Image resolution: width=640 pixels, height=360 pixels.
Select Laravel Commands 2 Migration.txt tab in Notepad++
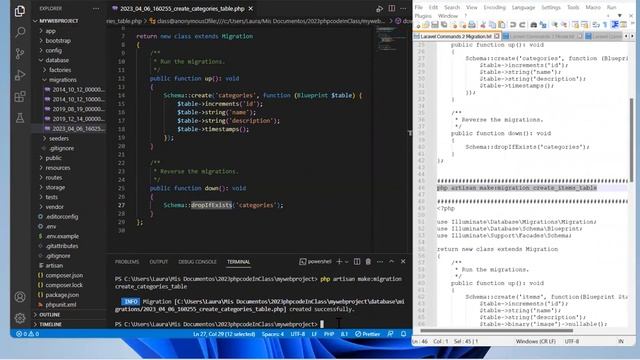456,36
